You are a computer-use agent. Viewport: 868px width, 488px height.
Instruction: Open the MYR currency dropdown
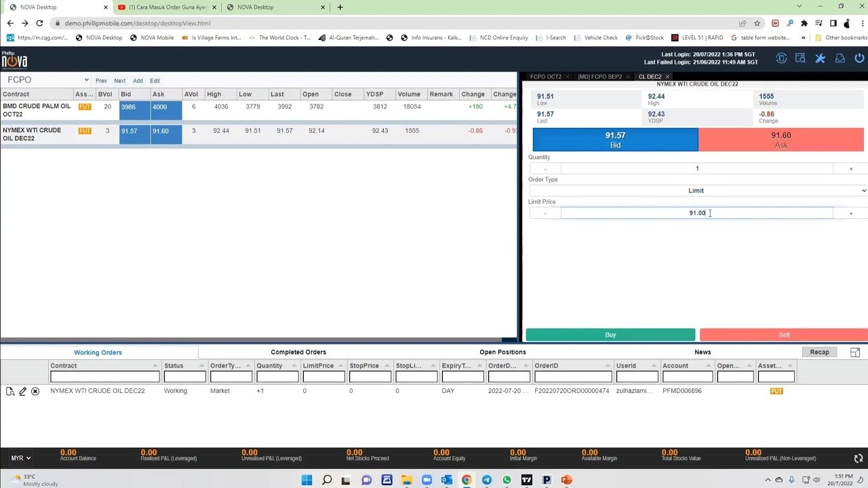click(21, 458)
